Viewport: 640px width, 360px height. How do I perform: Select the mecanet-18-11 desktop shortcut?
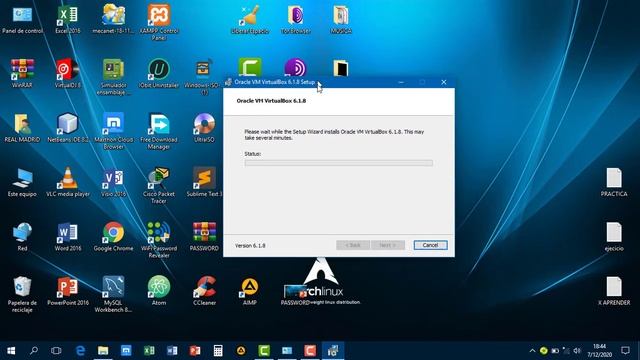coord(113,19)
